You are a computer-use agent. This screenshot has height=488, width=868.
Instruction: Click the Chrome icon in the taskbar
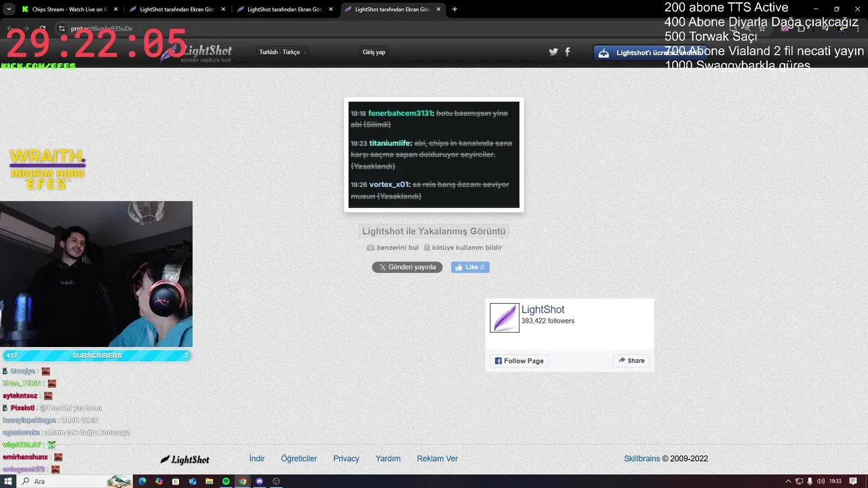pyautogui.click(x=243, y=481)
